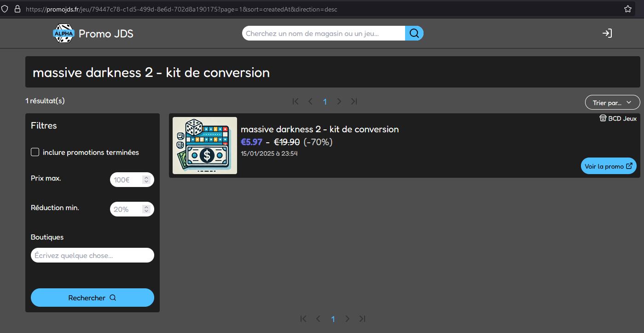Click the 15/01/2025 à 23:54 date
The image size is (644, 333).
[269, 153]
